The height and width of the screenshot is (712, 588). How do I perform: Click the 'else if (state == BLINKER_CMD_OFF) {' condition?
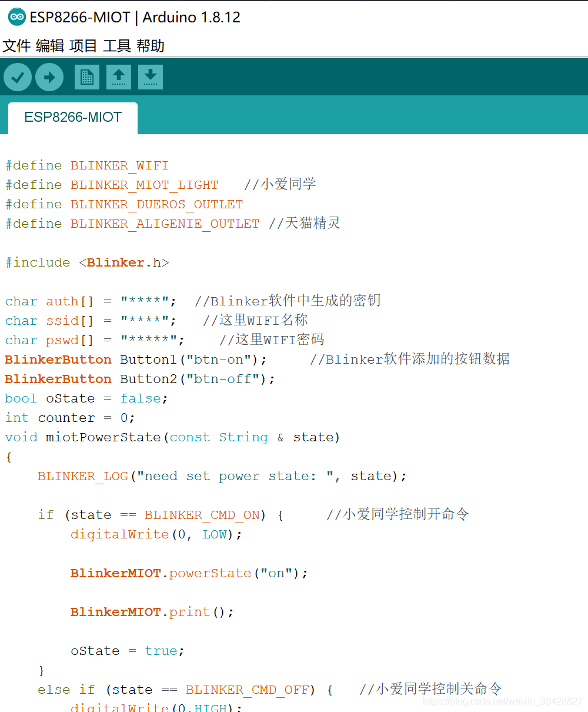click(x=186, y=690)
